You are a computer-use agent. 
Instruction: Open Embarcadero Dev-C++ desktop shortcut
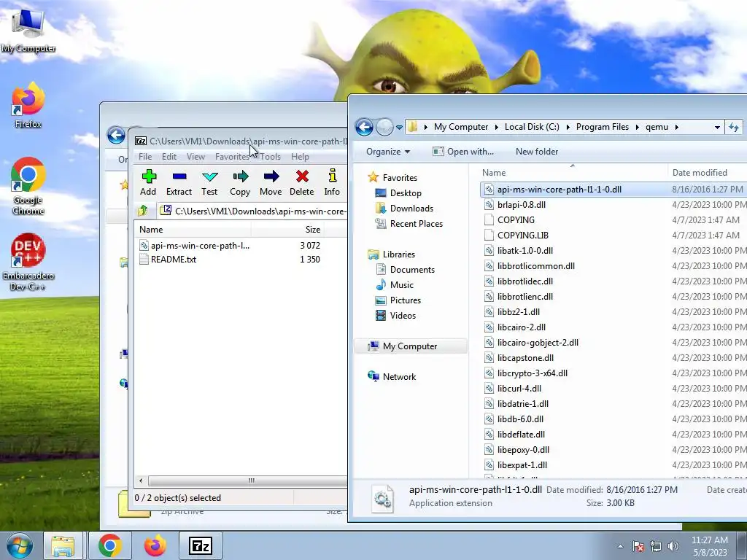28,262
